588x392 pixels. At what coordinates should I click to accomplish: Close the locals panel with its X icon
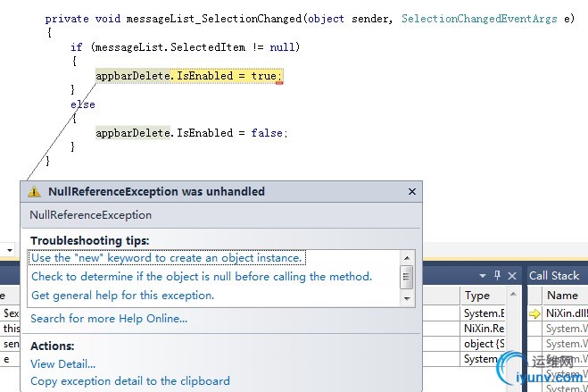(x=512, y=275)
